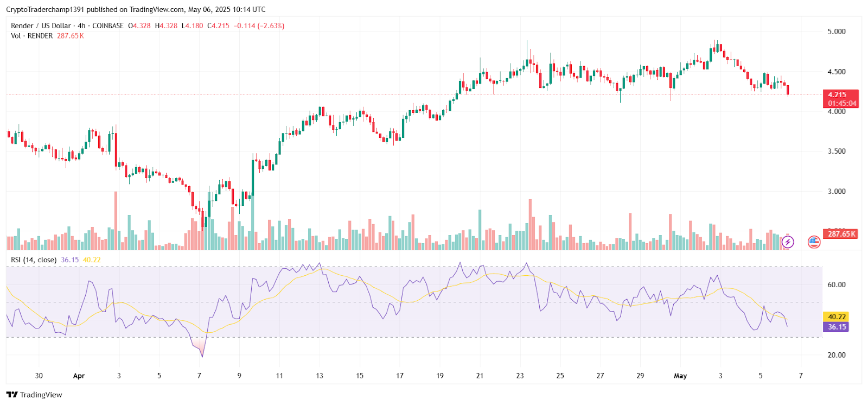Click the TradingView logo at bottom left
Viewport: 868px width, 405px height.
coord(34,395)
